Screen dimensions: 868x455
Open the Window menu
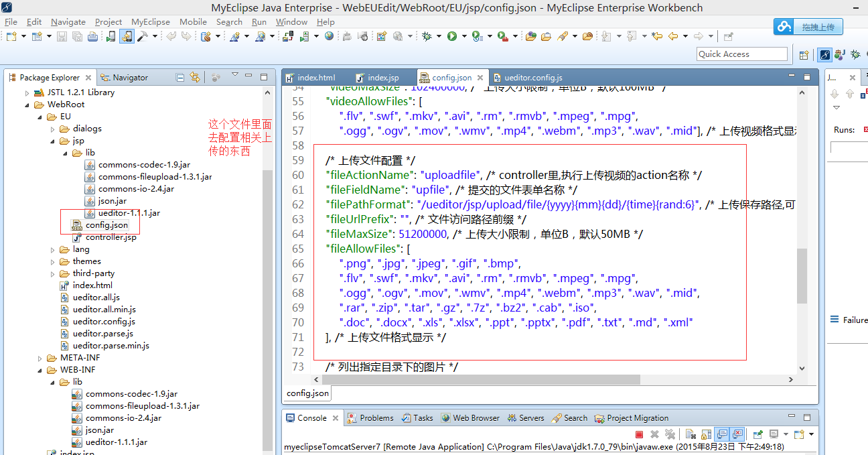[x=291, y=21]
